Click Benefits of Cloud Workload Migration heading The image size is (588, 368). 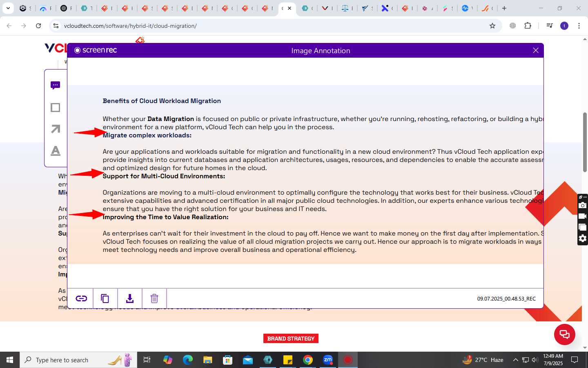click(162, 101)
